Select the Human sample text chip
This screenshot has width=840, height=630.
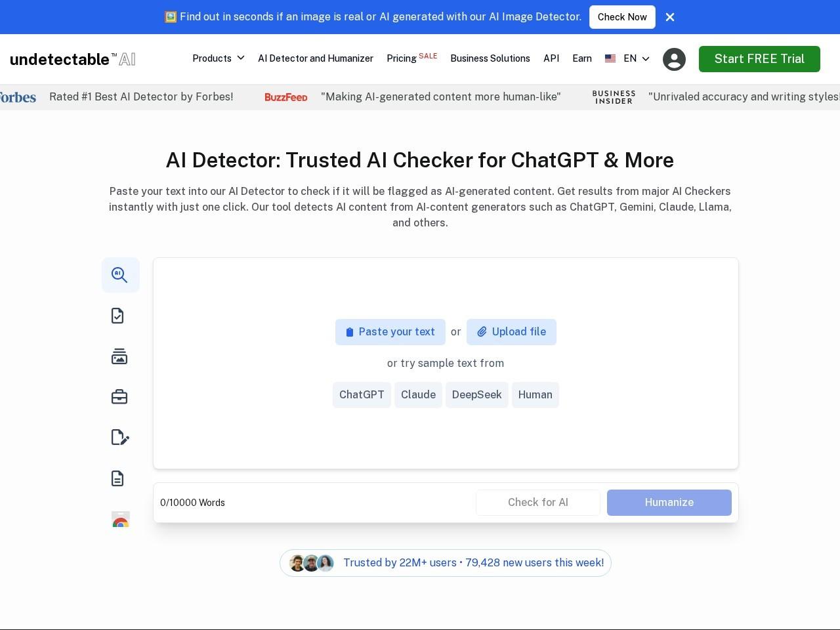[x=535, y=394]
